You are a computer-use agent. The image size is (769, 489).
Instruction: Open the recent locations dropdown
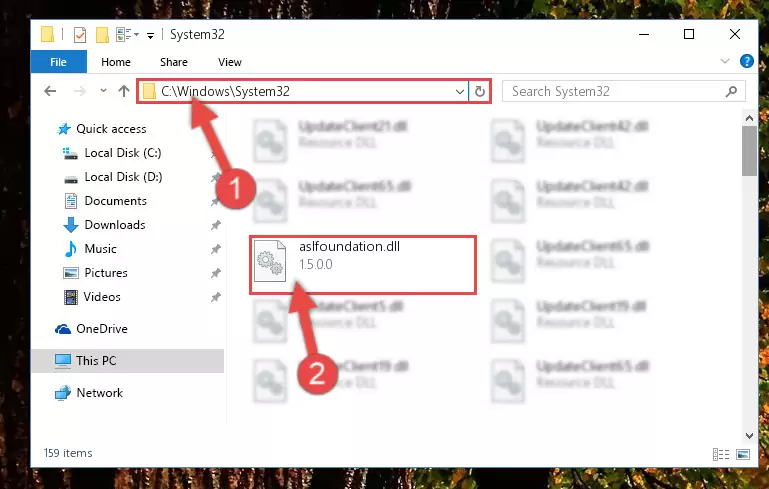(103, 91)
